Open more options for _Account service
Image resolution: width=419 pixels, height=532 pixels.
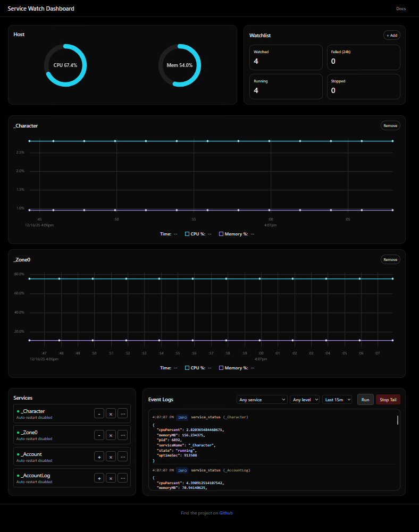pos(123,457)
